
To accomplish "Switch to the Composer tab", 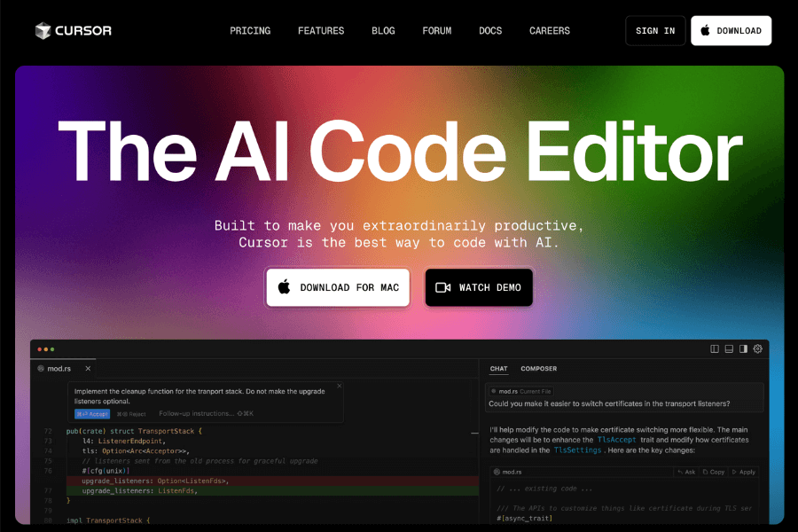I will 538,369.
